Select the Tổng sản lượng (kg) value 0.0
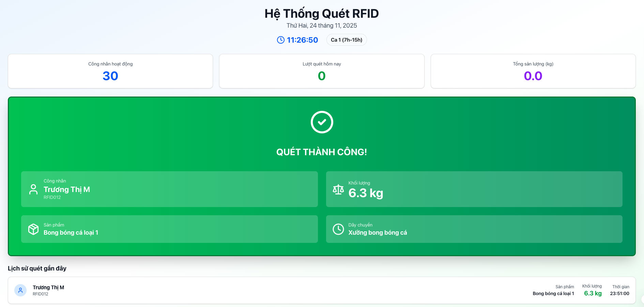 (533, 76)
